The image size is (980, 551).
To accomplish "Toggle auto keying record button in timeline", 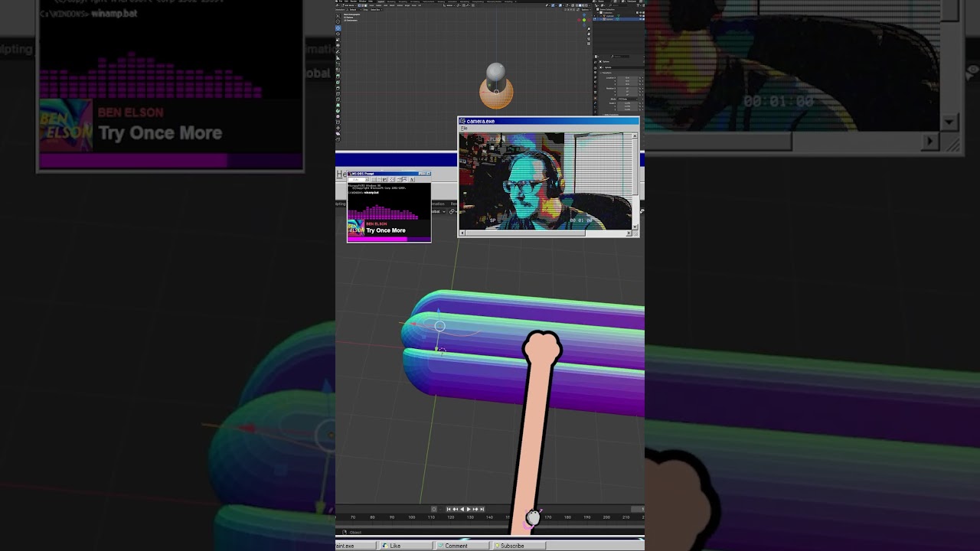I will 433,509.
